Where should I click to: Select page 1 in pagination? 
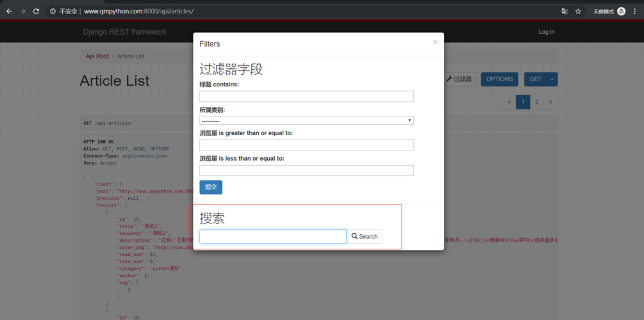pyautogui.click(x=523, y=102)
